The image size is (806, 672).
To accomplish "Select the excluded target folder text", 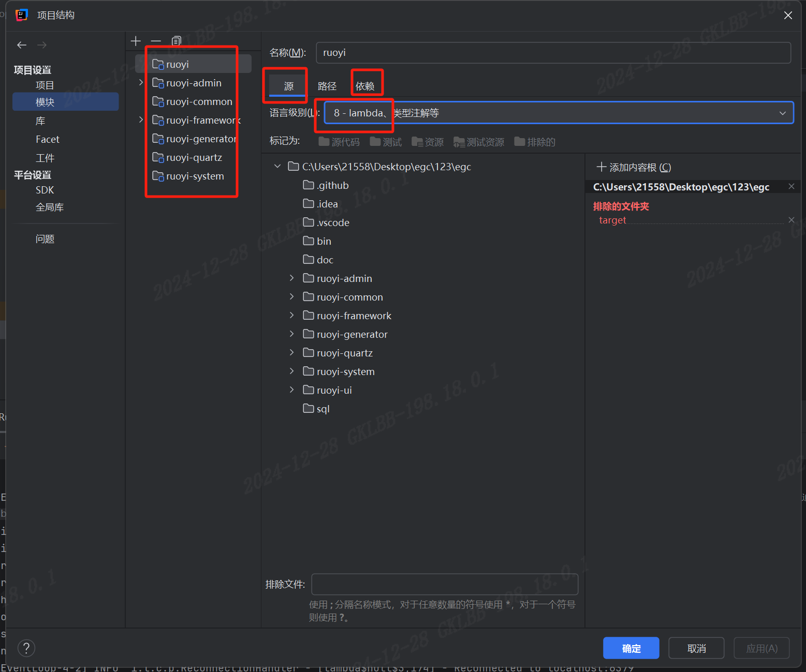I will (x=612, y=220).
